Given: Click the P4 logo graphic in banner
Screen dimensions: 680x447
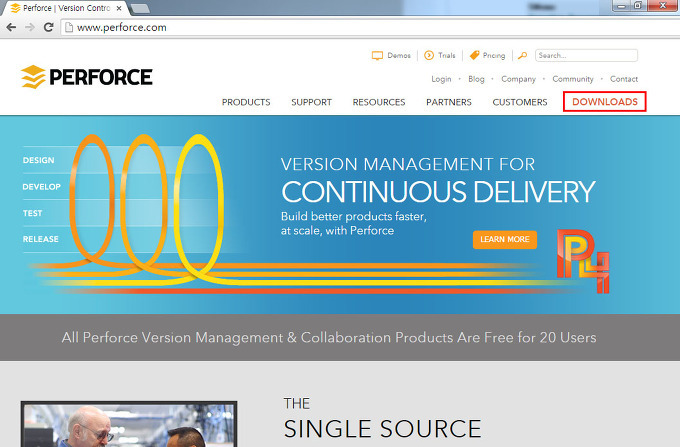Looking at the screenshot, I should (583, 261).
